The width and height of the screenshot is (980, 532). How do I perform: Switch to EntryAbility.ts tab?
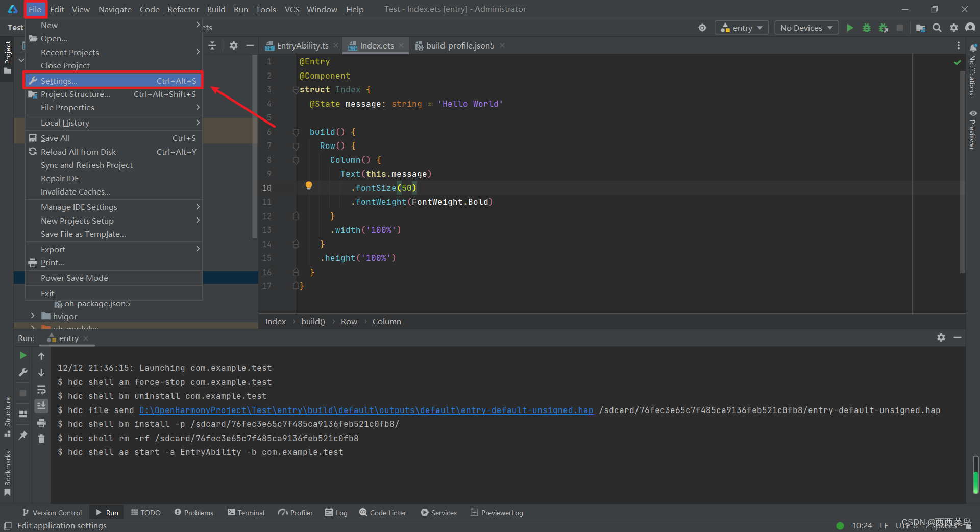(302, 45)
